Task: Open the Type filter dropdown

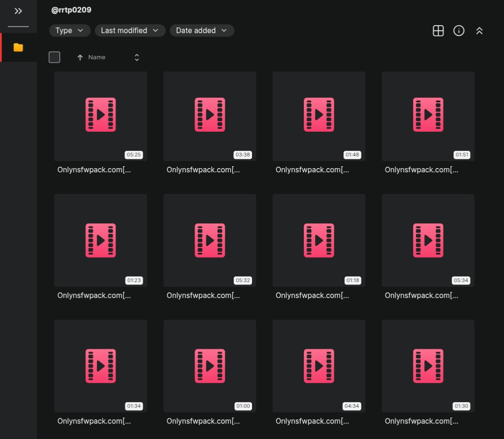Action: click(x=70, y=30)
